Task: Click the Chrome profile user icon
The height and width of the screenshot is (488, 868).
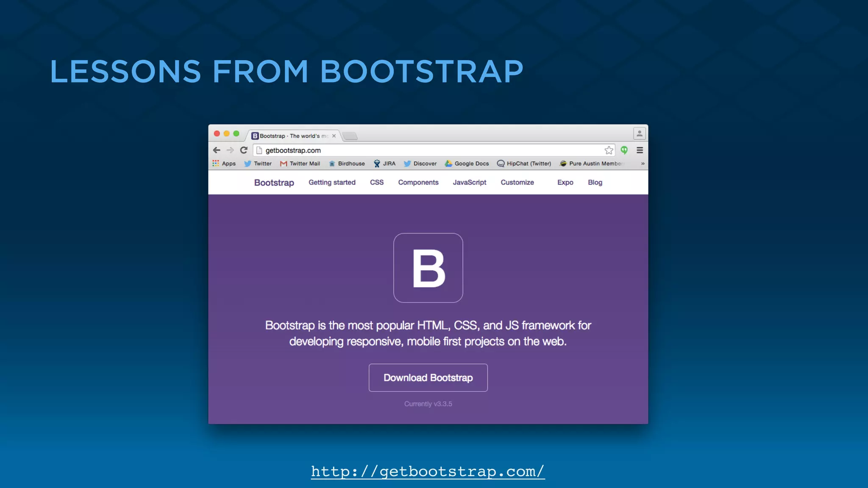Action: tap(639, 133)
